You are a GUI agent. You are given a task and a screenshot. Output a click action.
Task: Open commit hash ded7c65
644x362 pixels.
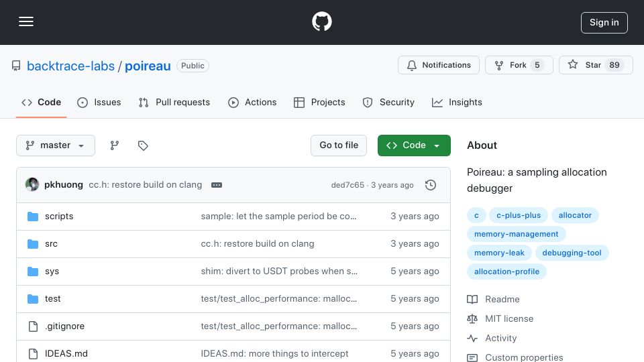[347, 185]
